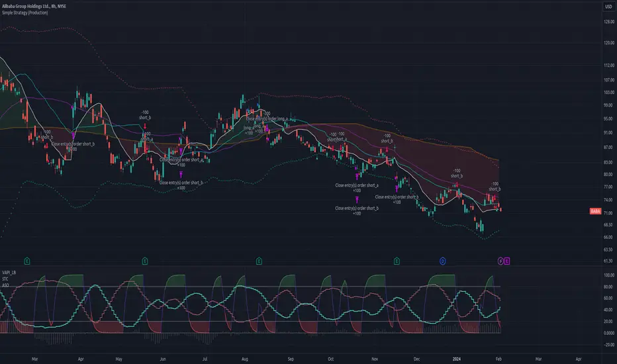Viewport: 617px width, 364px height.
Task: Click the Jun label on the time axis
Action: [163, 359]
